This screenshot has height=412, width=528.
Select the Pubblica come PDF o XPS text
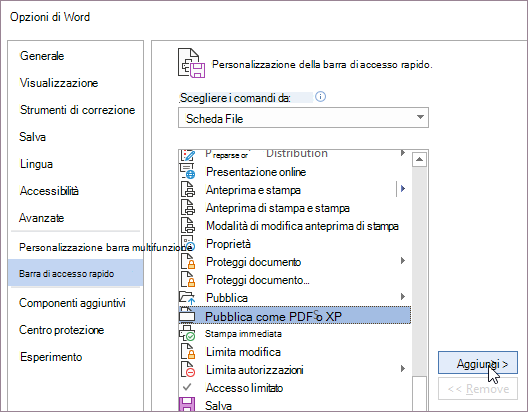point(273,316)
